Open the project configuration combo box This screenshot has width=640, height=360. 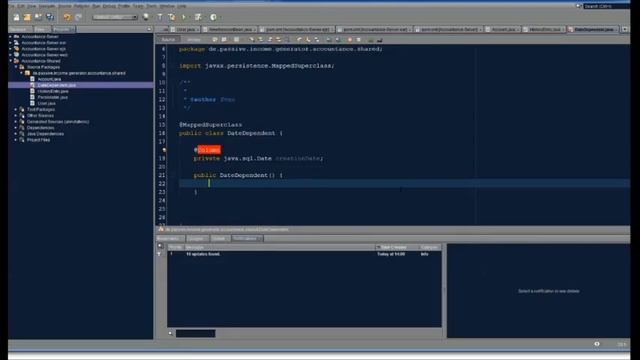pyautogui.click(x=115, y=17)
